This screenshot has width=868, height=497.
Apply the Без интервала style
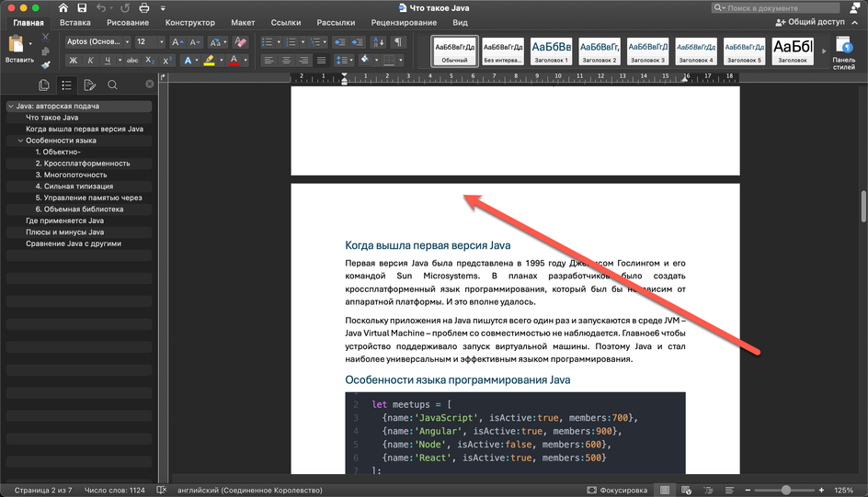(x=503, y=51)
